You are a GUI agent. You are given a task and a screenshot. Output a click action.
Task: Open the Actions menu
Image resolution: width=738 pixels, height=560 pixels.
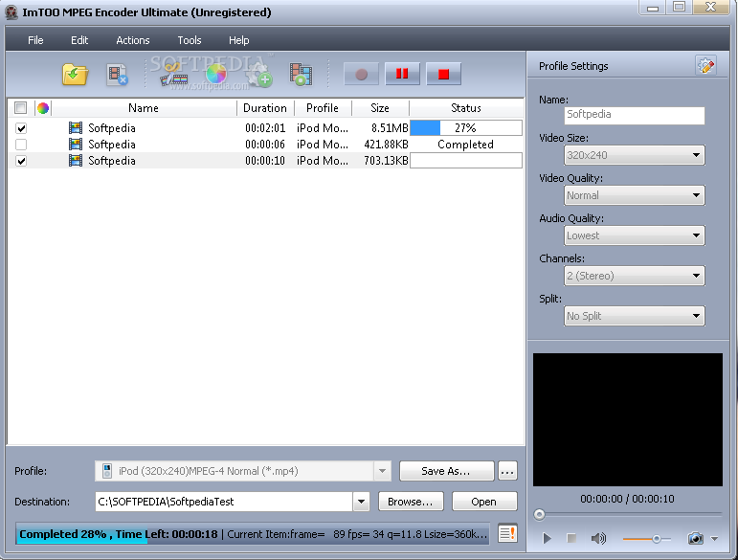coord(133,40)
